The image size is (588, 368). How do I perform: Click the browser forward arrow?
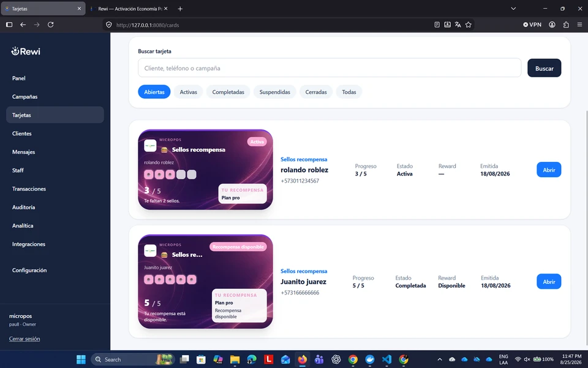[37, 25]
